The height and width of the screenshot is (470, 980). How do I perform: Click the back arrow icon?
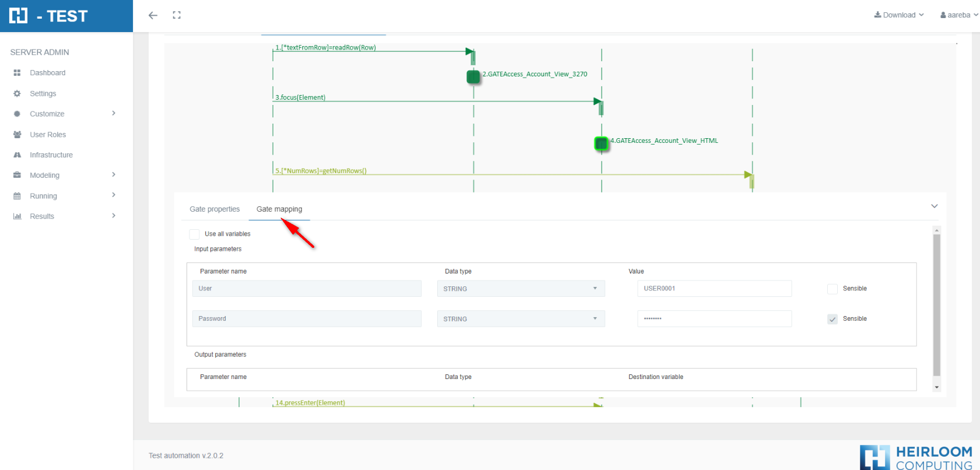[153, 15]
